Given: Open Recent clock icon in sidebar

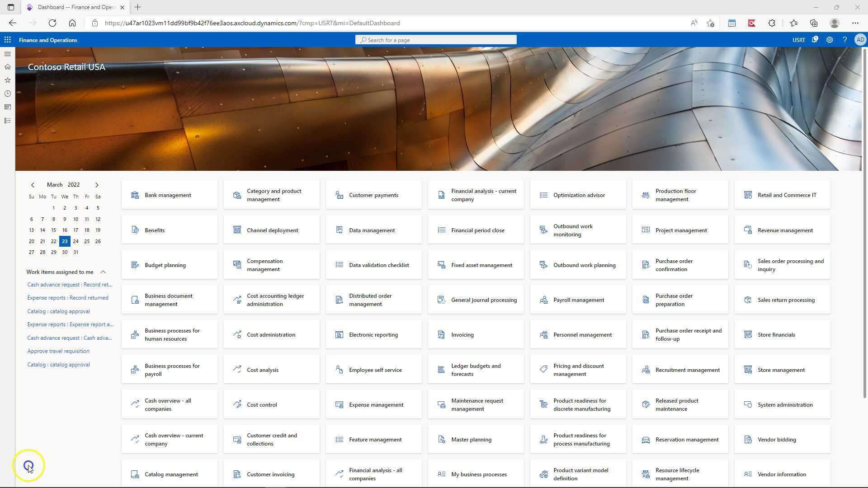Looking at the screenshot, I should pos(8,94).
